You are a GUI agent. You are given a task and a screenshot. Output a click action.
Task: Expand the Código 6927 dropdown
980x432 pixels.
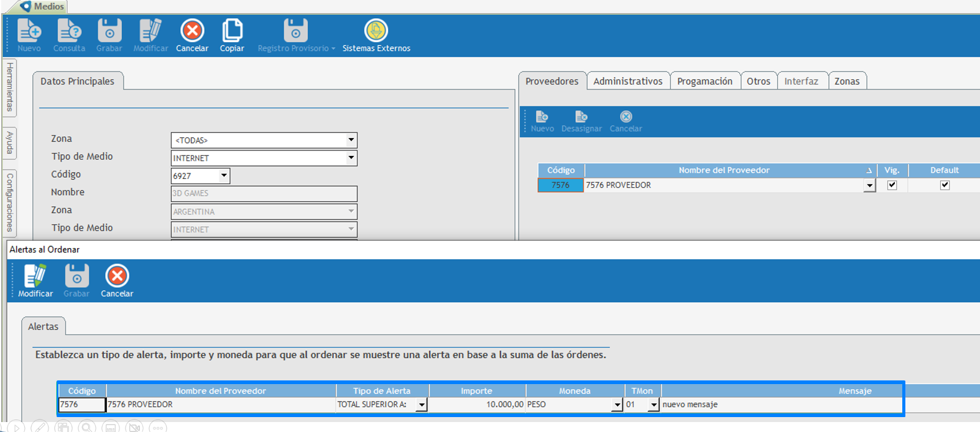(x=224, y=176)
